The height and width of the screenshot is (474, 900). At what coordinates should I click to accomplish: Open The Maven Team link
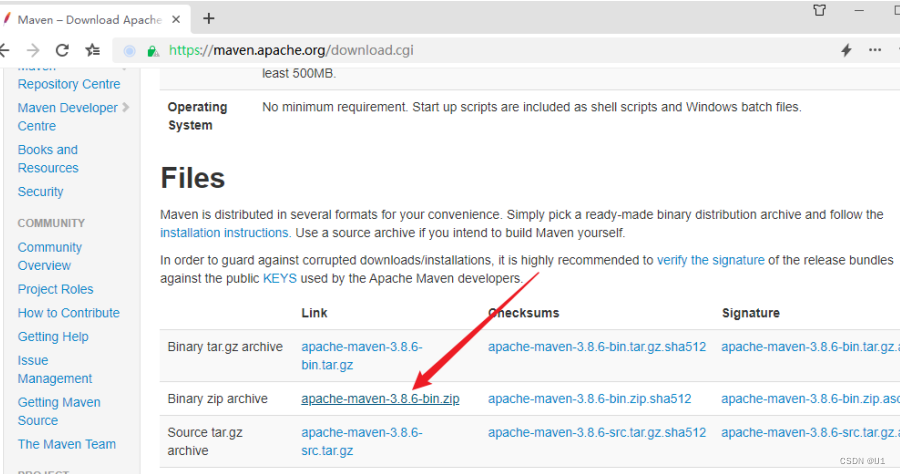[67, 444]
